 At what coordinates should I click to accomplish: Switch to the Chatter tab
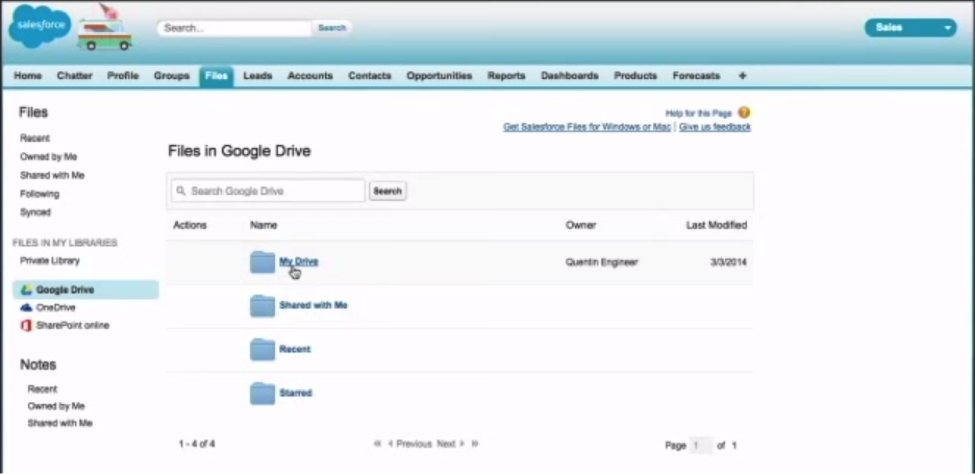pos(75,76)
